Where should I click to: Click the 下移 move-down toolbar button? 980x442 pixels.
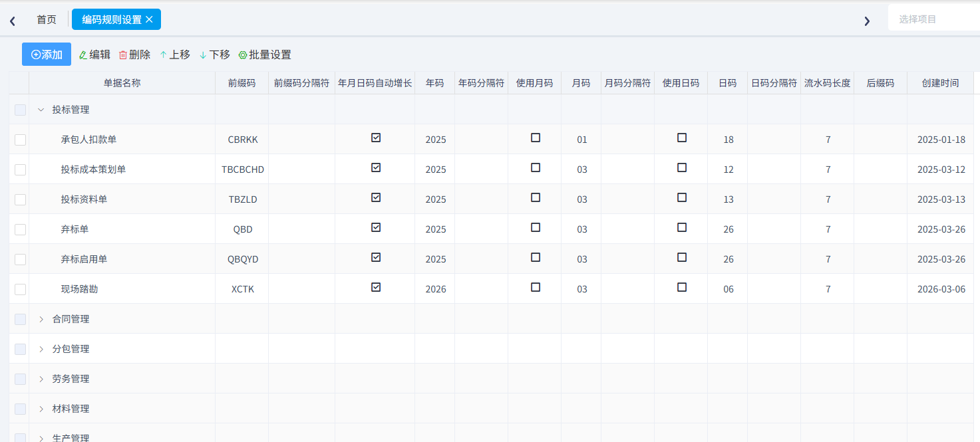tap(215, 55)
